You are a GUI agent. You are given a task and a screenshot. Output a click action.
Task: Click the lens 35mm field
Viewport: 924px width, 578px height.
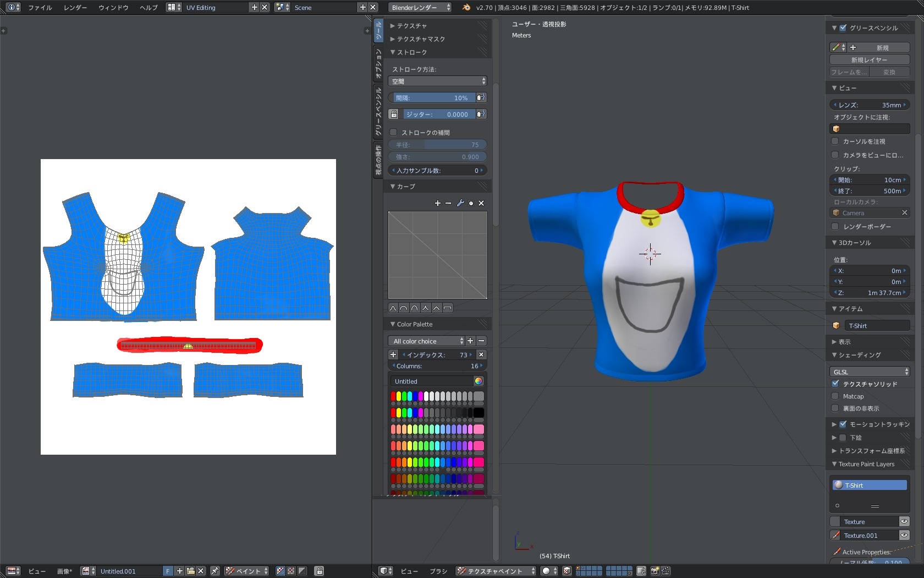coord(870,105)
